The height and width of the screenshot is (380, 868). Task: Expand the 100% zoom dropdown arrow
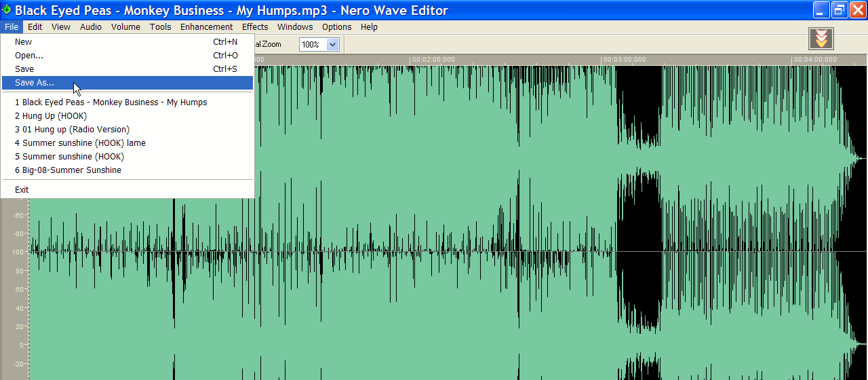click(x=332, y=44)
